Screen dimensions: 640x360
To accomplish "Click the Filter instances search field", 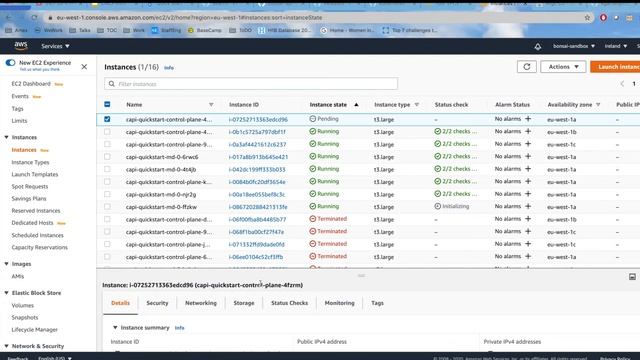I will click(251, 84).
